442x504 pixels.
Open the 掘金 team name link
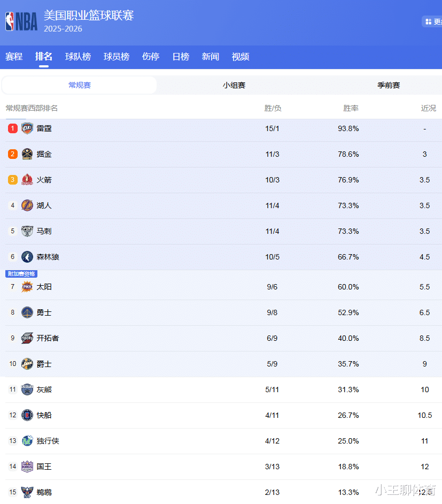click(x=44, y=154)
